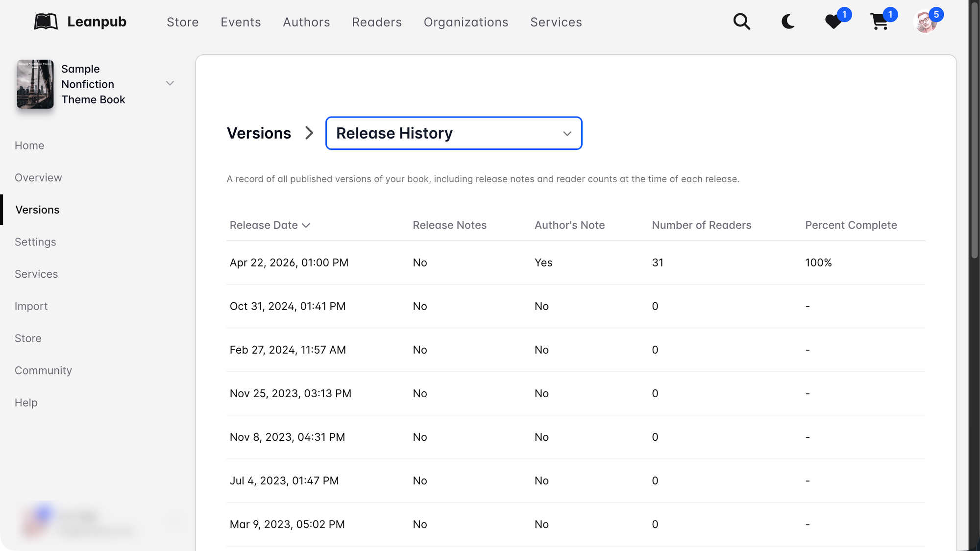Open the Release History dropdown
Viewport: 980px width, 551px height.
coord(453,133)
